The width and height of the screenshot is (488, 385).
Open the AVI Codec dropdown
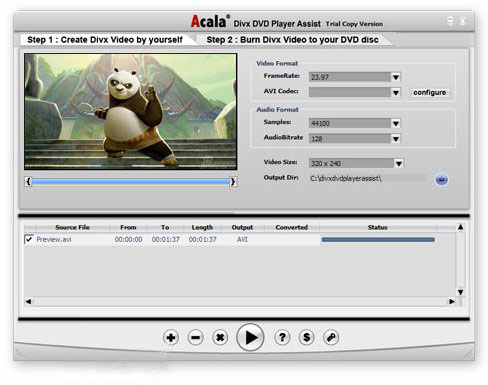(396, 92)
